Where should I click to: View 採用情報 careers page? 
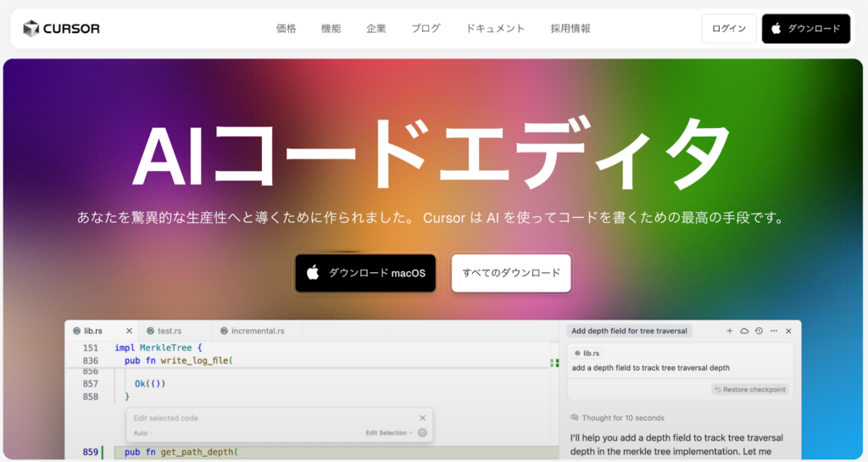click(x=570, y=29)
